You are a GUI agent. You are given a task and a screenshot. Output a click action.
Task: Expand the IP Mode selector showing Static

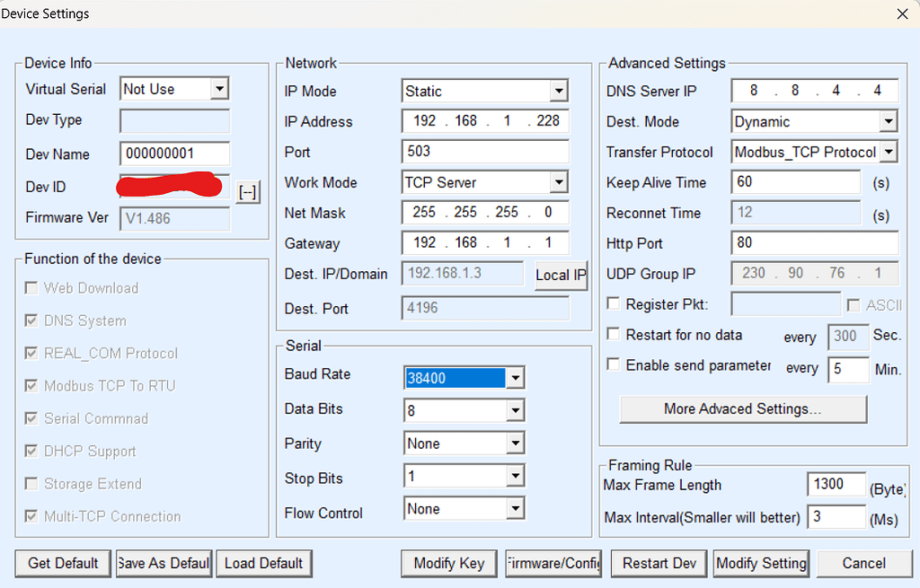point(559,91)
